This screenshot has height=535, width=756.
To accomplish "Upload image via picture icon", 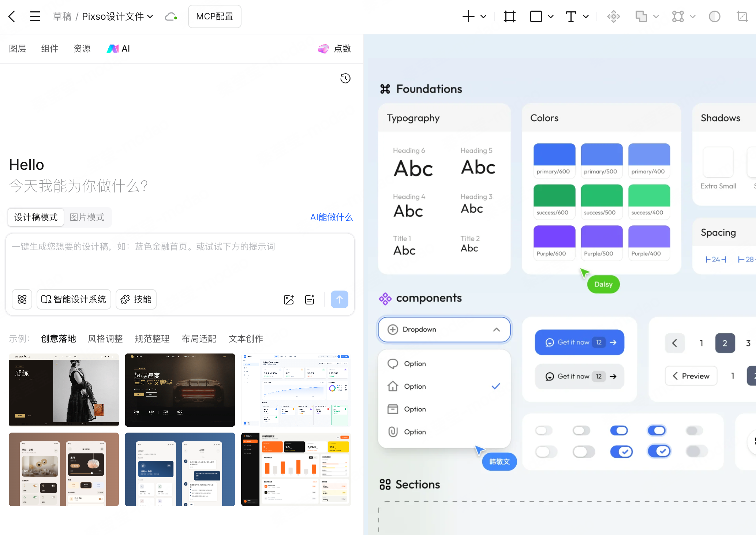I will (289, 300).
